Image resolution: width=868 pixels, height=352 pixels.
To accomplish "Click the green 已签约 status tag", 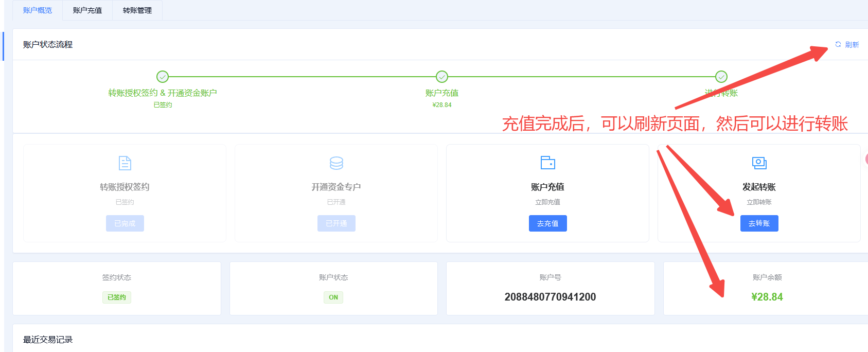I will [117, 297].
